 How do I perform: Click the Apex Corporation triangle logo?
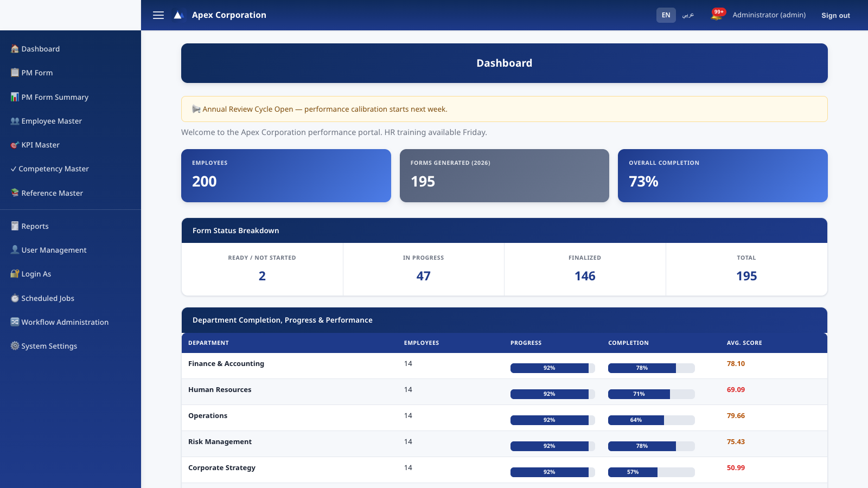click(178, 15)
